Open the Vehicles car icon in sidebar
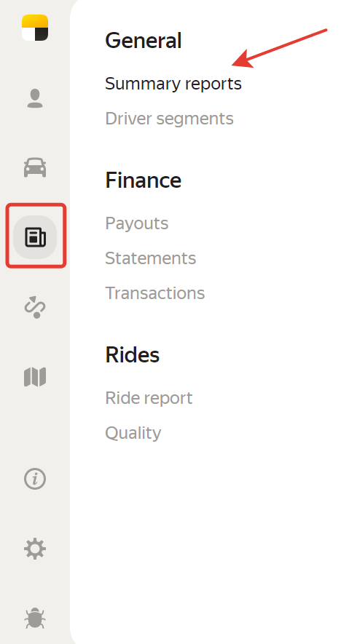Screen dimensions: 357x644 point(35,167)
